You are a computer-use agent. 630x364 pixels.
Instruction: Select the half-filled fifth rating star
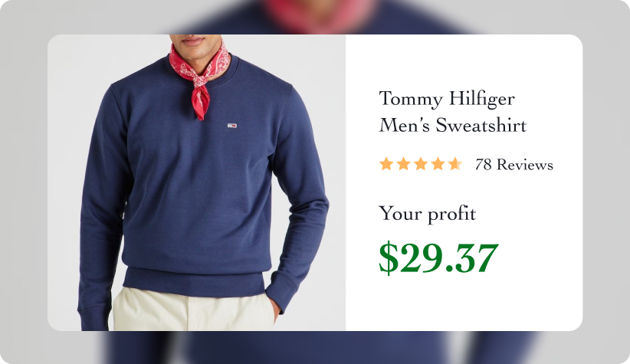tap(455, 164)
